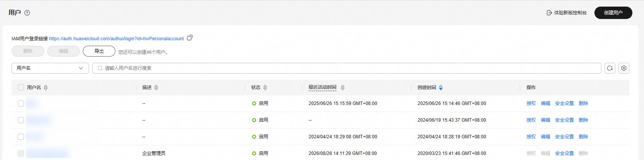The width and height of the screenshot is (644, 160).
Task: Click activity time 2026/08/26 14:11:29
Action: coord(343,153)
